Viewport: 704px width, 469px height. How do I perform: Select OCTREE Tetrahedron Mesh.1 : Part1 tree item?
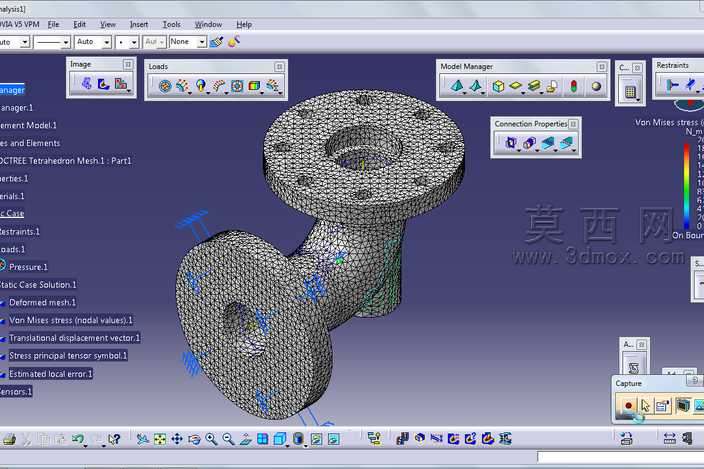point(66,161)
